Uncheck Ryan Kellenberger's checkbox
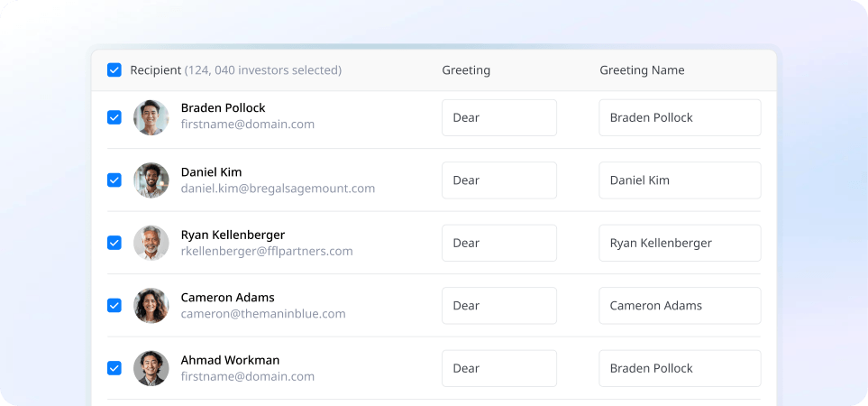Screen dimensions: 868x406 [x=114, y=243]
